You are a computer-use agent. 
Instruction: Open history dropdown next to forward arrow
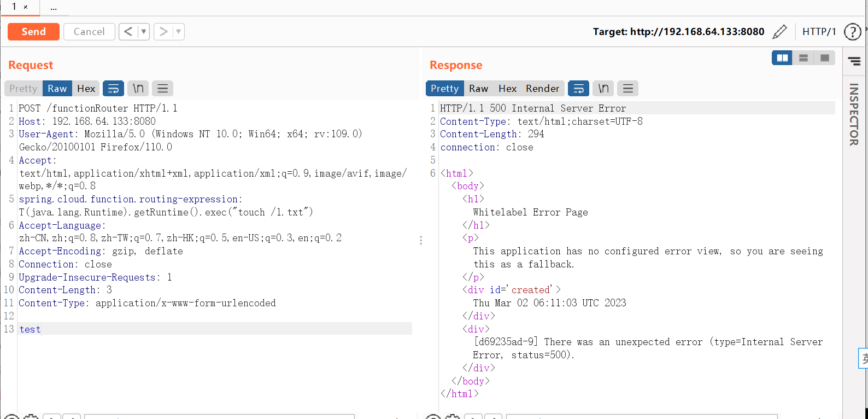179,32
